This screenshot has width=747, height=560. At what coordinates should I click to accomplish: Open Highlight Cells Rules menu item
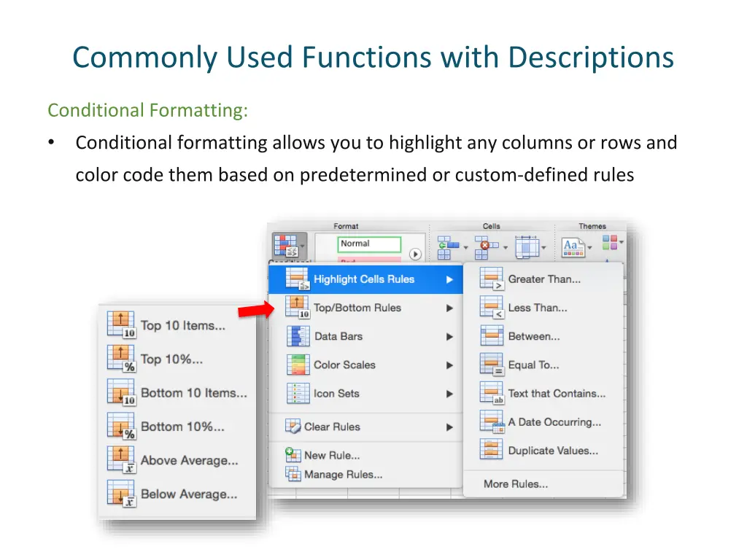(x=366, y=279)
